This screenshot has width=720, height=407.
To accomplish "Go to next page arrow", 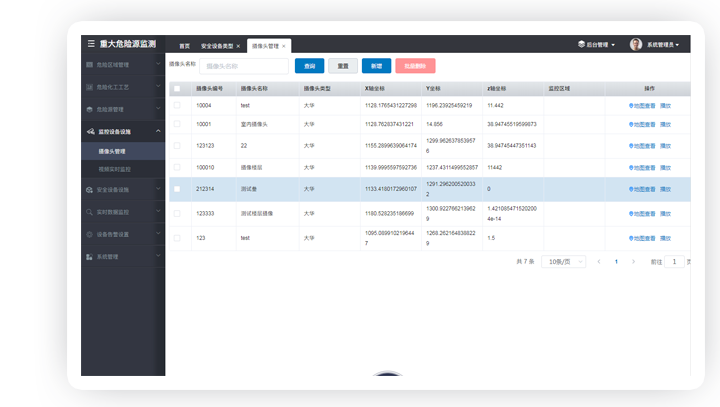I will (x=633, y=261).
